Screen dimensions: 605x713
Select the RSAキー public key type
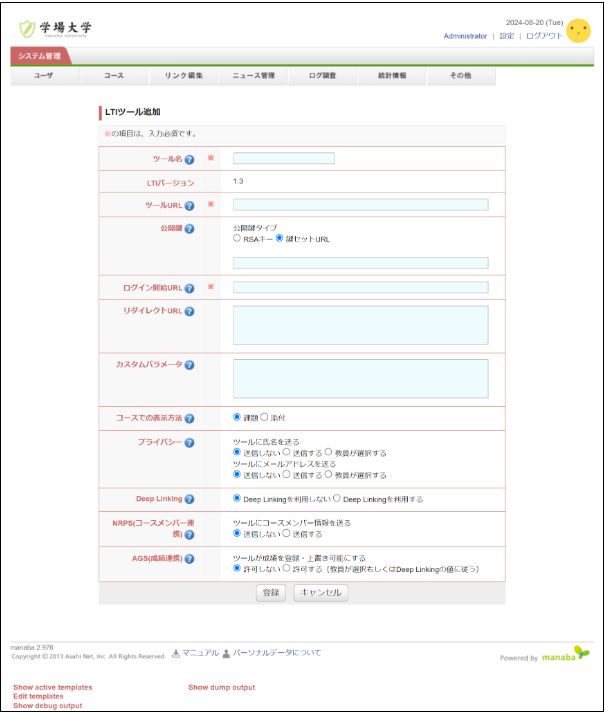click(237, 238)
